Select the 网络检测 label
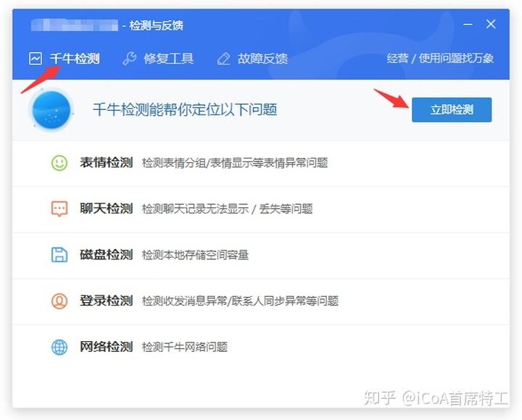The image size is (522, 420). [106, 347]
